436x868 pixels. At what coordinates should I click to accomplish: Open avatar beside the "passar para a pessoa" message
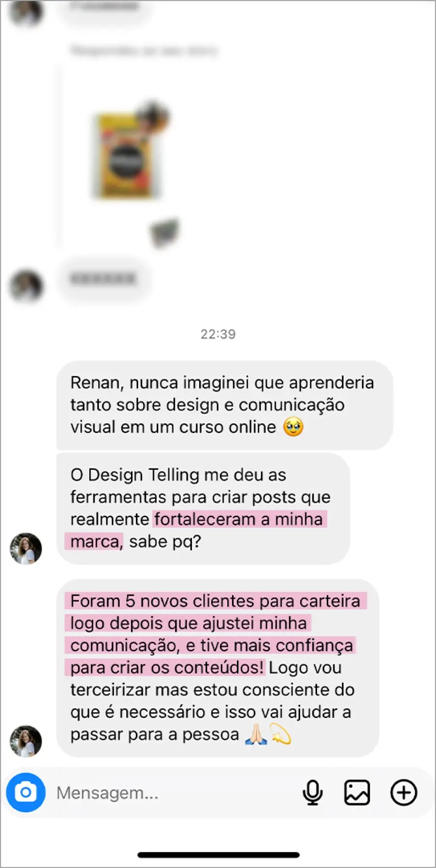tap(26, 741)
